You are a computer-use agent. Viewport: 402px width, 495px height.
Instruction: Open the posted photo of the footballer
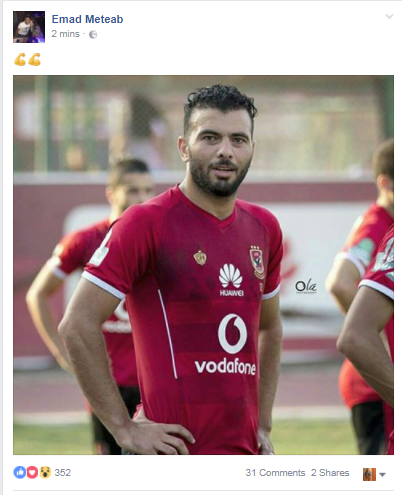(x=203, y=265)
